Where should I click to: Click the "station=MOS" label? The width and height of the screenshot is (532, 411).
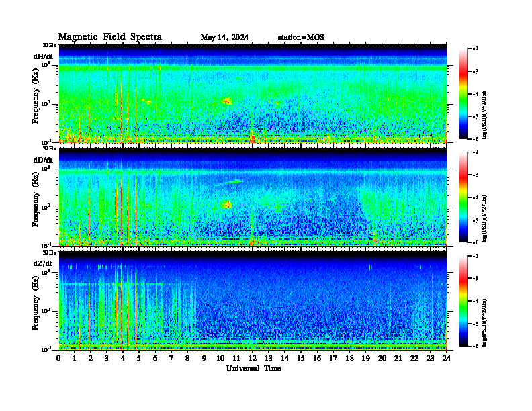(301, 38)
